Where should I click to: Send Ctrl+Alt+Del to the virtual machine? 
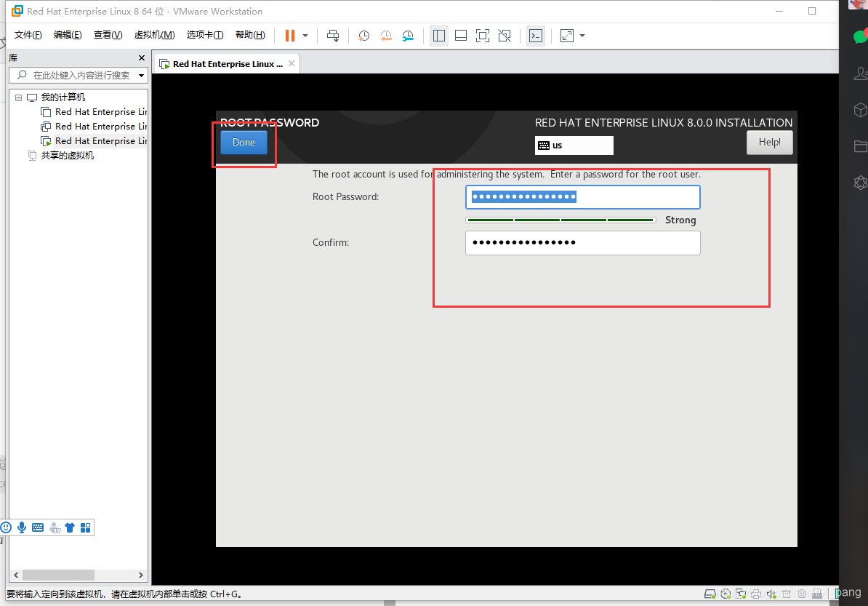[333, 36]
